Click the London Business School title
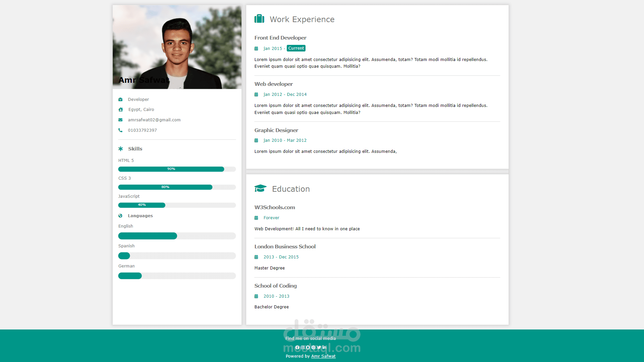Image resolution: width=644 pixels, height=362 pixels. click(x=285, y=247)
